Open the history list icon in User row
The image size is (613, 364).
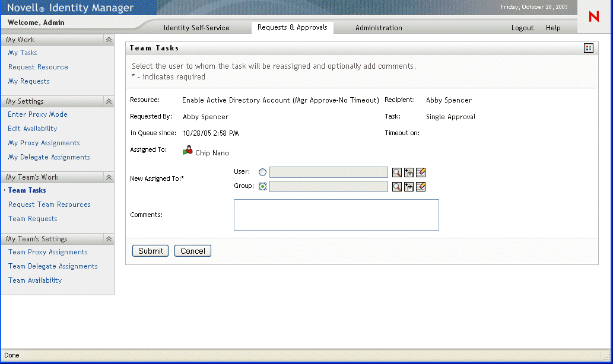[x=409, y=173]
